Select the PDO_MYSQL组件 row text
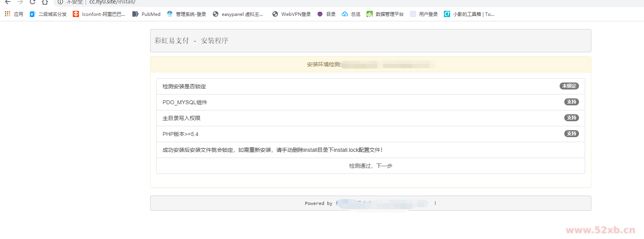644x239 pixels. pos(185,102)
